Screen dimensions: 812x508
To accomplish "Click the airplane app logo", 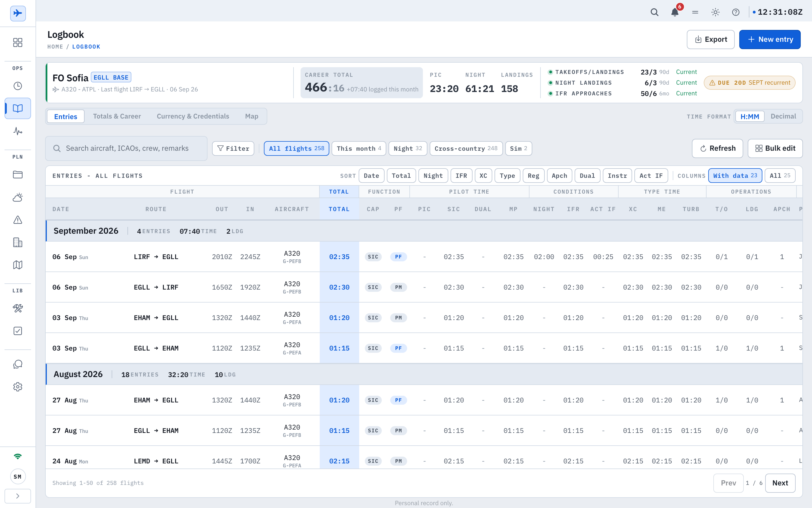I will click(x=18, y=14).
